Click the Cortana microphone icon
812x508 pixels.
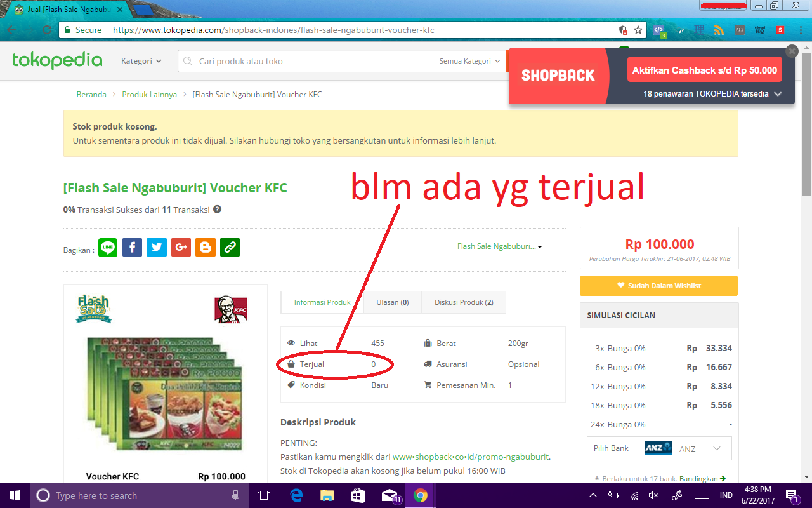[236, 495]
